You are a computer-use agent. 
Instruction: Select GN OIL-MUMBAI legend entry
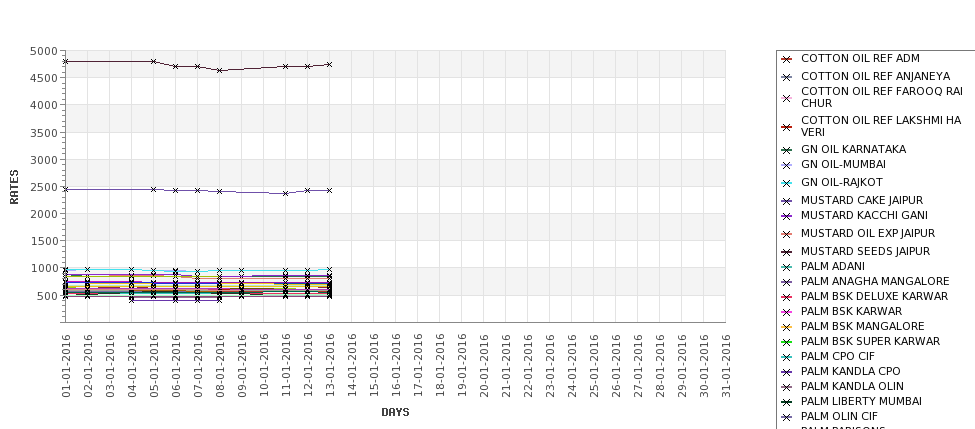point(843,164)
